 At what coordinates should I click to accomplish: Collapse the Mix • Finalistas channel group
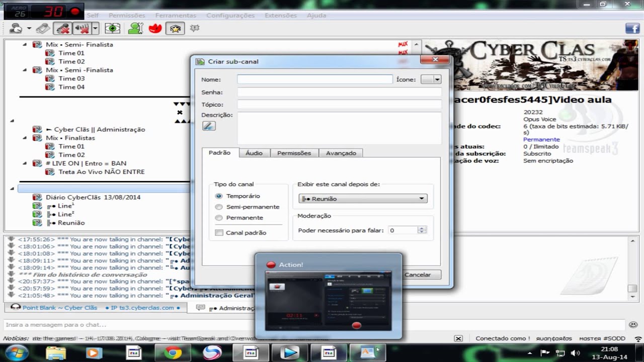(25, 138)
